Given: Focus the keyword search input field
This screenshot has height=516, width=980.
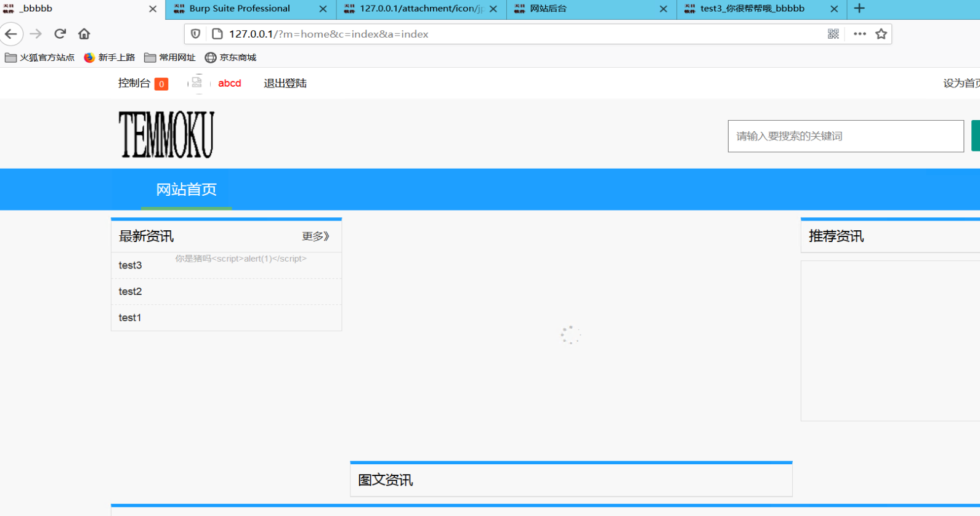Looking at the screenshot, I should tap(846, 136).
